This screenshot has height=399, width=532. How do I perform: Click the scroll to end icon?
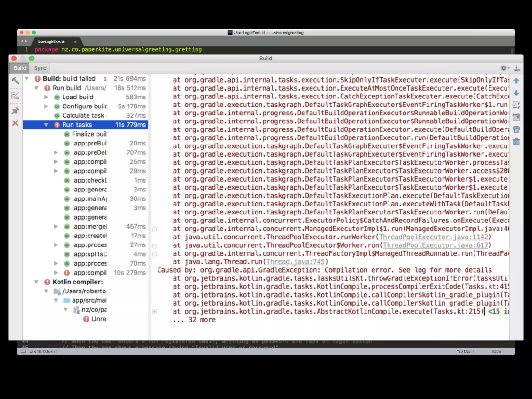click(x=516, y=117)
